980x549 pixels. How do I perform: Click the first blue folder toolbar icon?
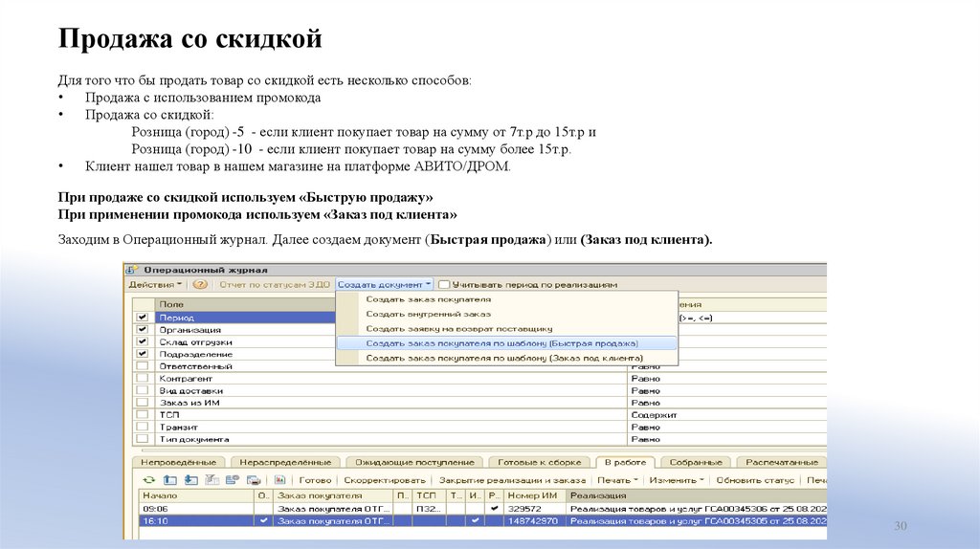170,480
